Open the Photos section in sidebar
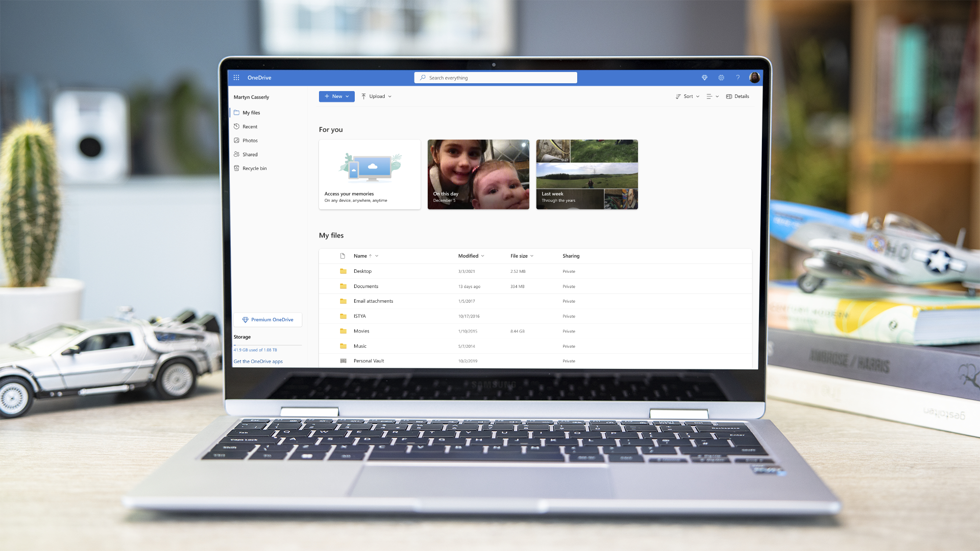The width and height of the screenshot is (980, 551). (x=250, y=140)
